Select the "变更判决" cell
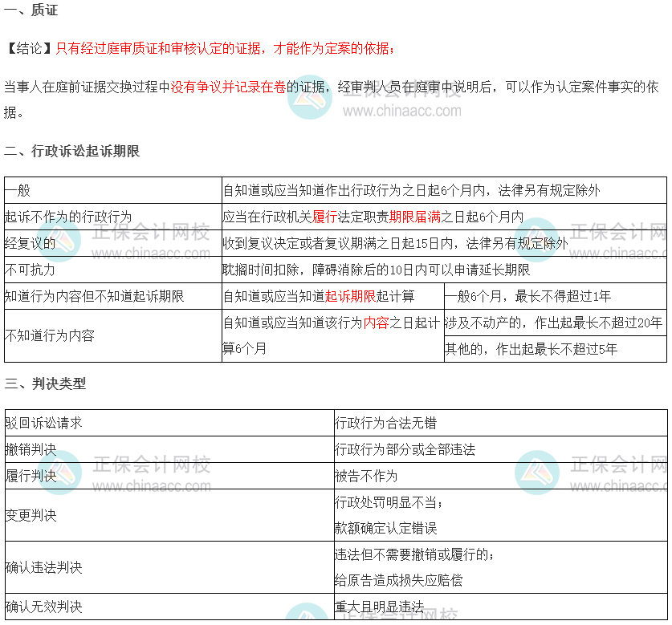672x625 pixels. [31, 515]
